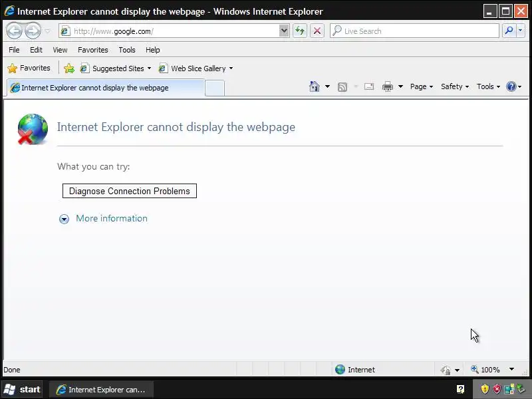Click 'Done' in the status bar

[12, 370]
